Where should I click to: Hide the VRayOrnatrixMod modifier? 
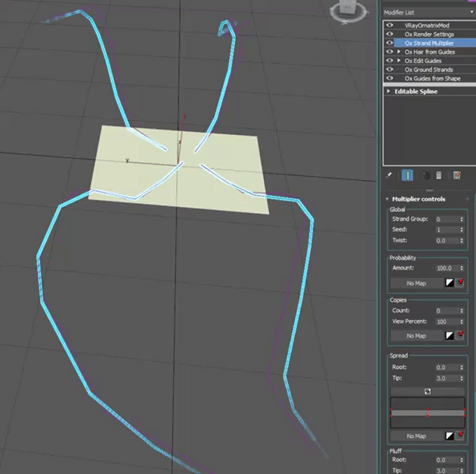point(389,24)
